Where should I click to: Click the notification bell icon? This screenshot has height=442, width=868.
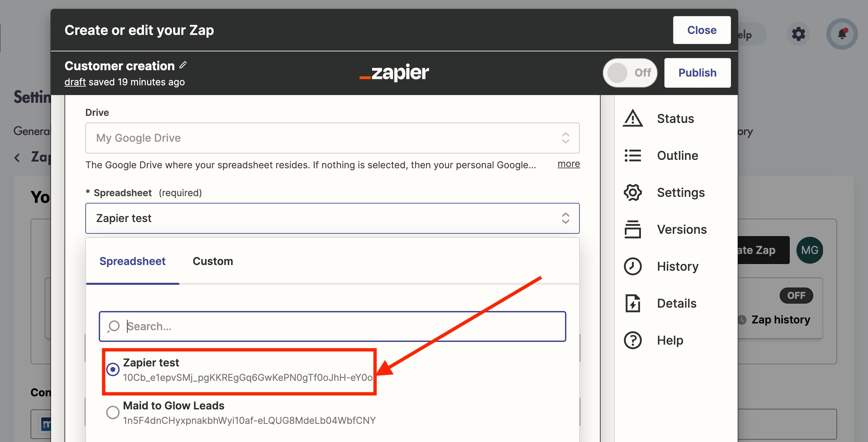842,34
